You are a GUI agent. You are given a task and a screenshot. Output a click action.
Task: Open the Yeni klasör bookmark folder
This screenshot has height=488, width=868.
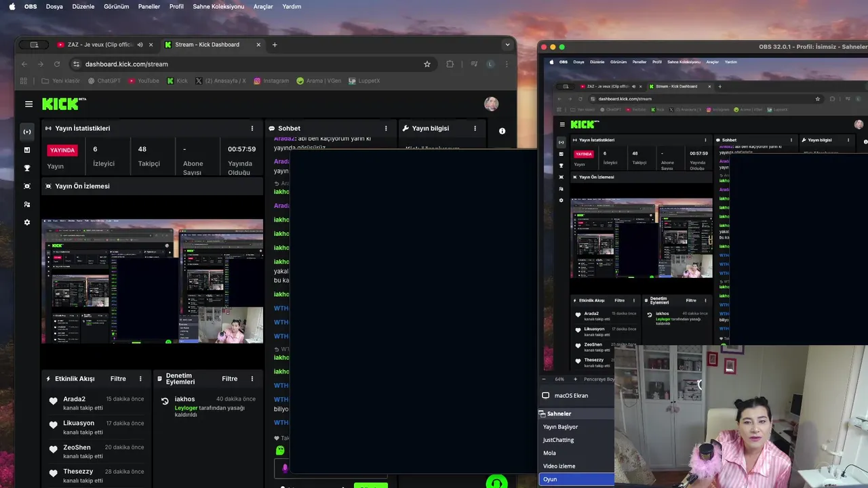pos(60,81)
